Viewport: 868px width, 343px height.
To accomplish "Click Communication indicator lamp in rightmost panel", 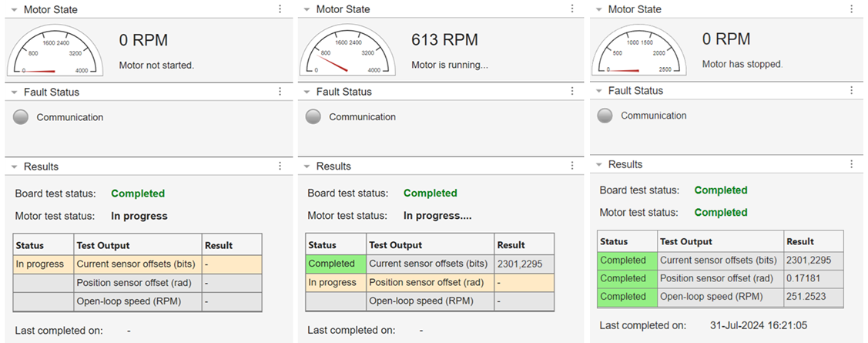I will pyautogui.click(x=605, y=116).
